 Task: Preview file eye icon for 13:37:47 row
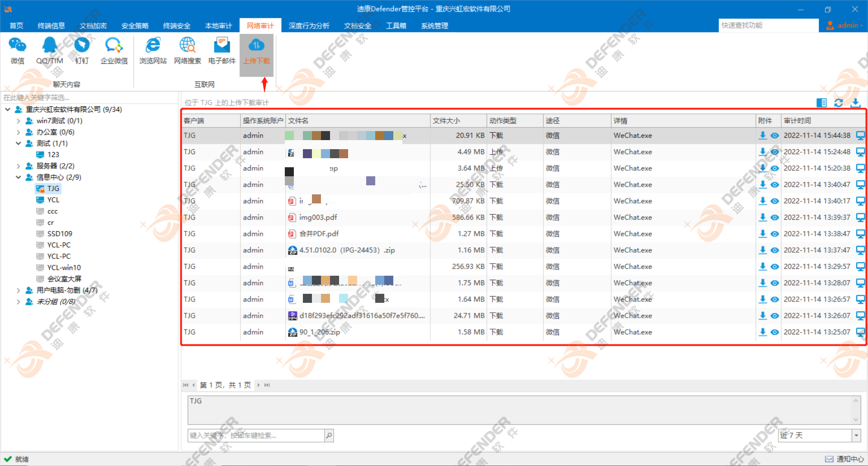(774, 250)
